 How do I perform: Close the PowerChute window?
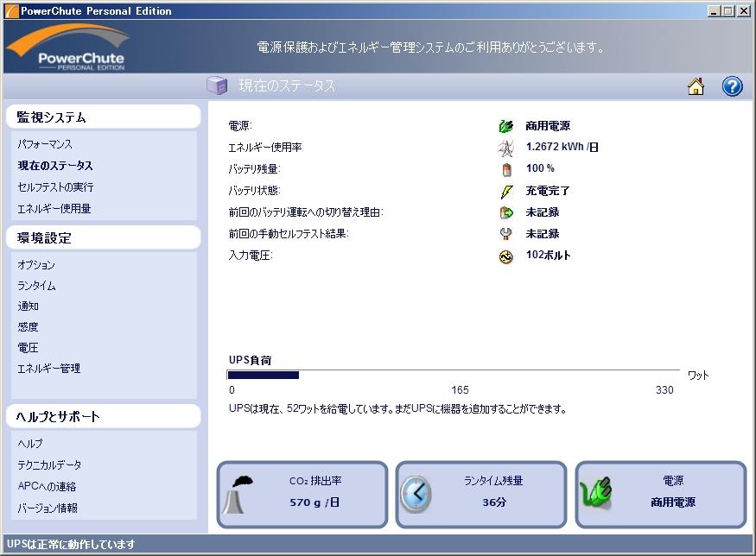coord(743,10)
